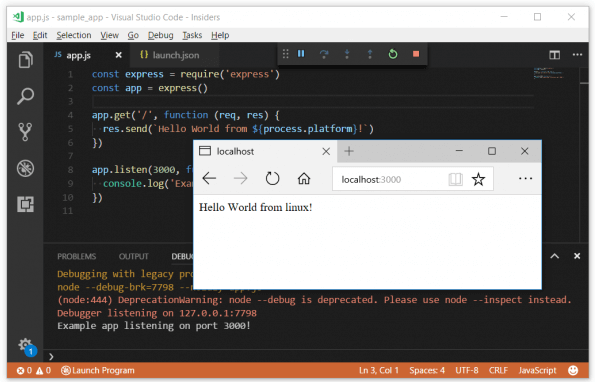Viewport: 595px width, 382px height.
Task: Close the bottom debug console panel
Action: tap(577, 256)
